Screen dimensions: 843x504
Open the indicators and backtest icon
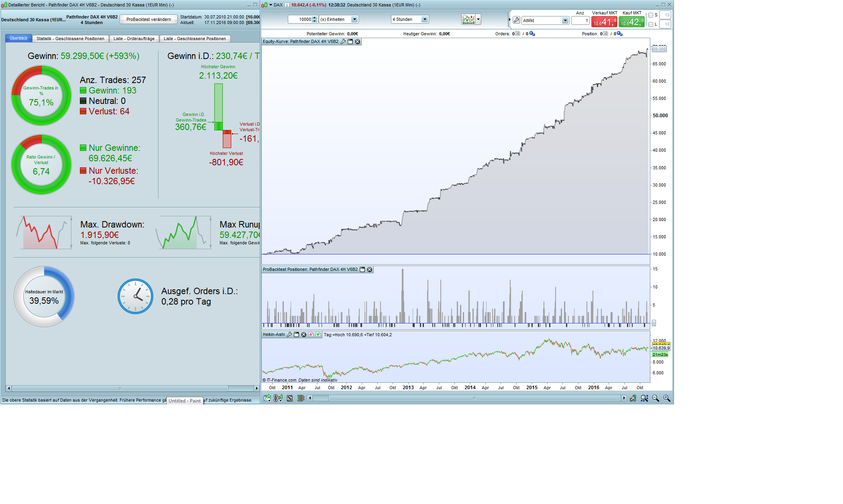coord(468,19)
